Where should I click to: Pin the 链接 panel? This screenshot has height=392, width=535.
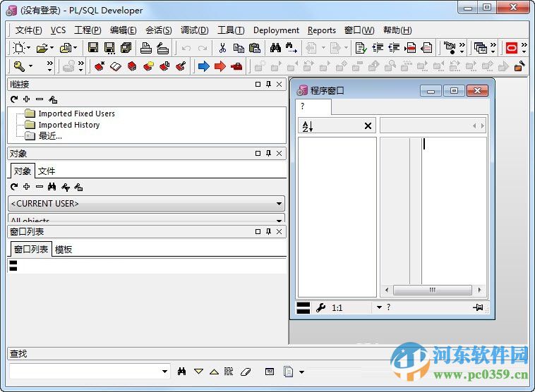click(x=268, y=84)
